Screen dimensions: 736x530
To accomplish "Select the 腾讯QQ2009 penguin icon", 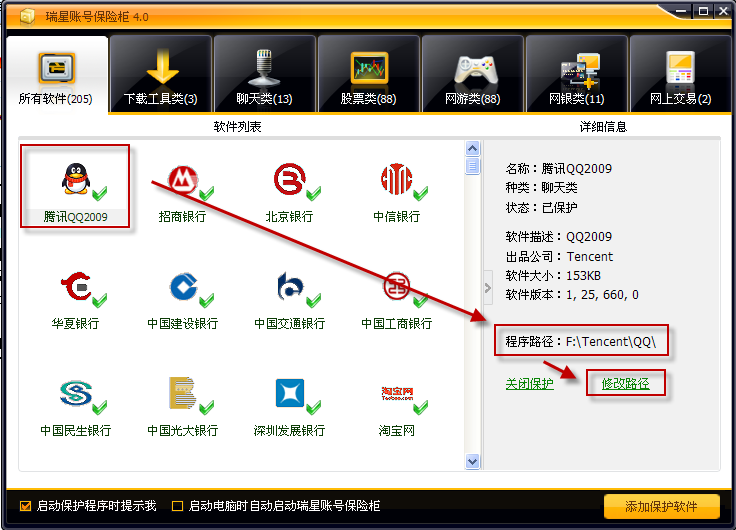I will coord(76,179).
